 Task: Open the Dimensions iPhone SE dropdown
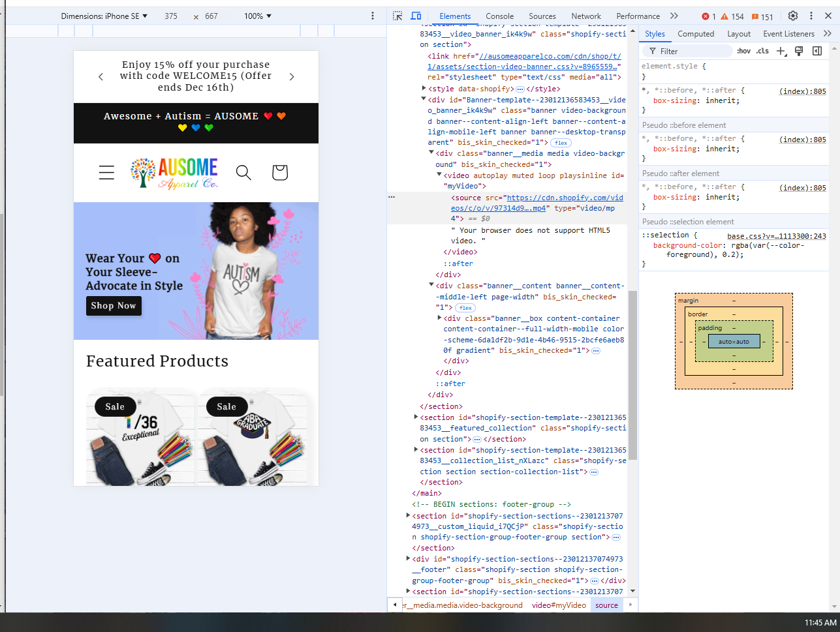(x=104, y=16)
